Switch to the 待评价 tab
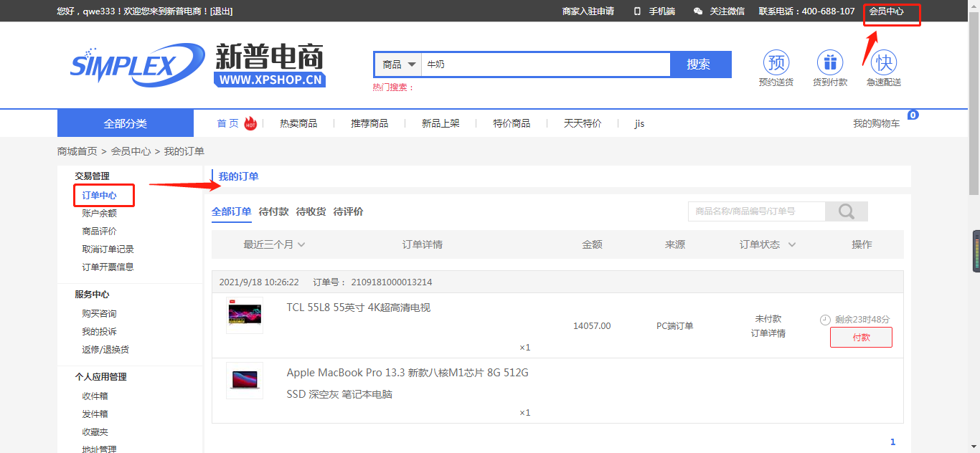 348,211
